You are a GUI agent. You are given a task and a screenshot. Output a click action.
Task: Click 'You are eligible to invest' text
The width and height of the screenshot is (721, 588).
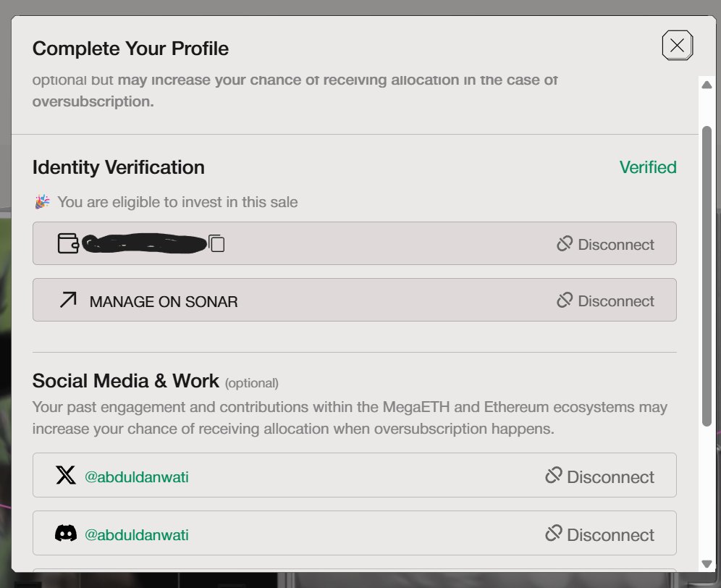tap(177, 202)
